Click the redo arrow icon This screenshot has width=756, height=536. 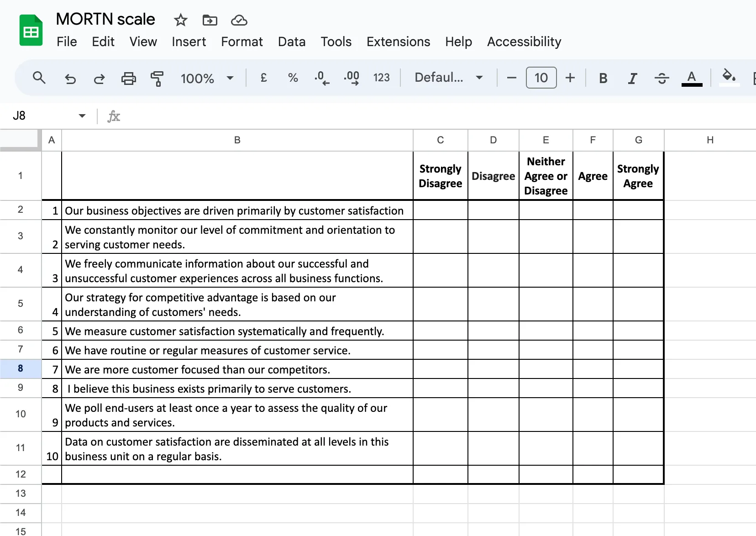(x=99, y=79)
